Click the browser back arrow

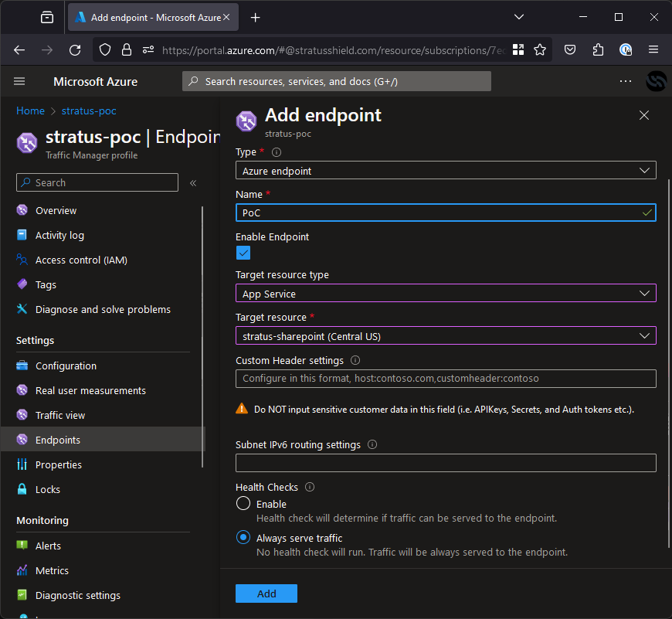[19, 50]
